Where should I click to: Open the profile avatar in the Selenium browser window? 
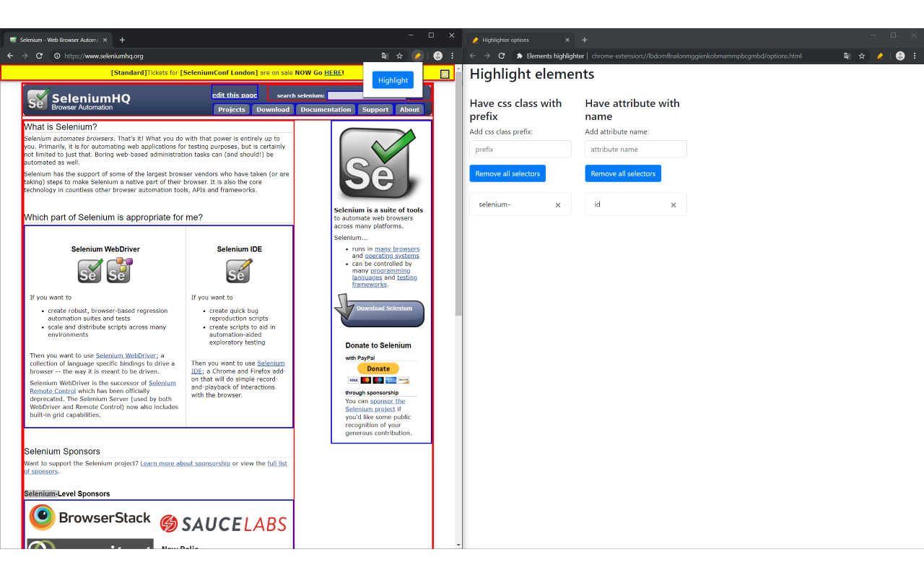[437, 56]
